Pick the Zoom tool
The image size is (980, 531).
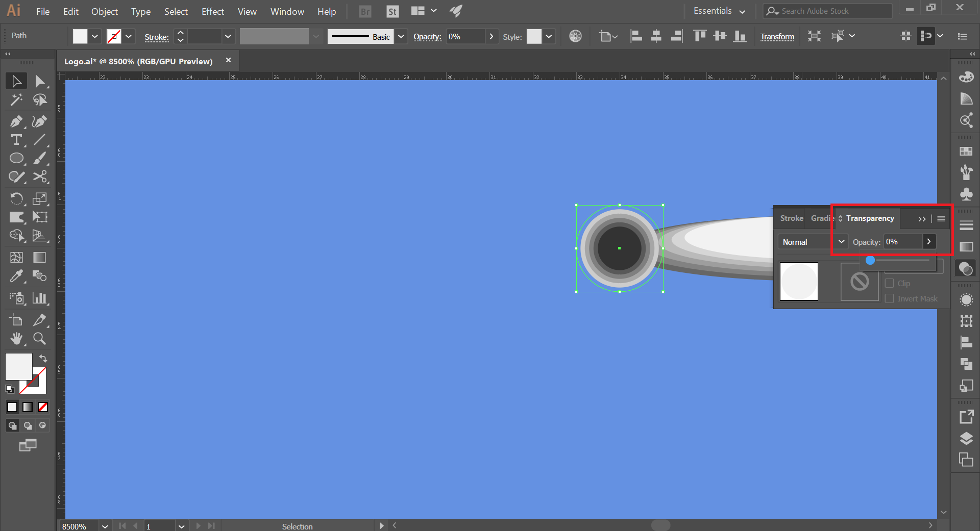40,339
